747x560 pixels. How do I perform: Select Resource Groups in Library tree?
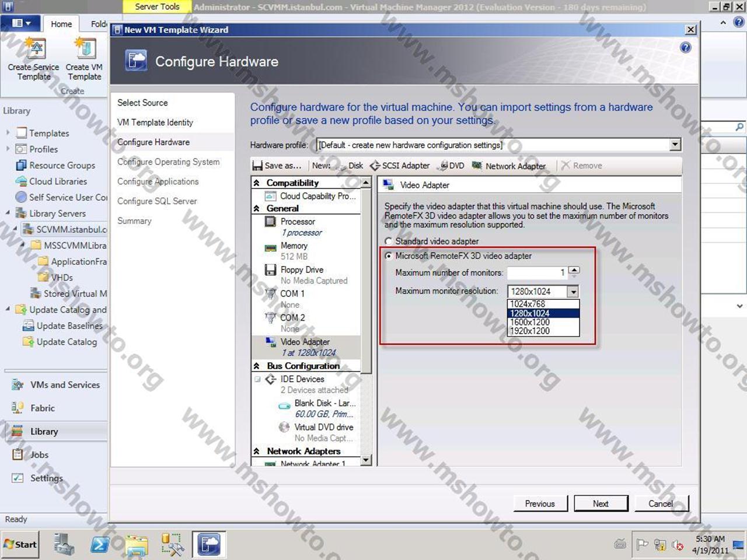click(62, 166)
